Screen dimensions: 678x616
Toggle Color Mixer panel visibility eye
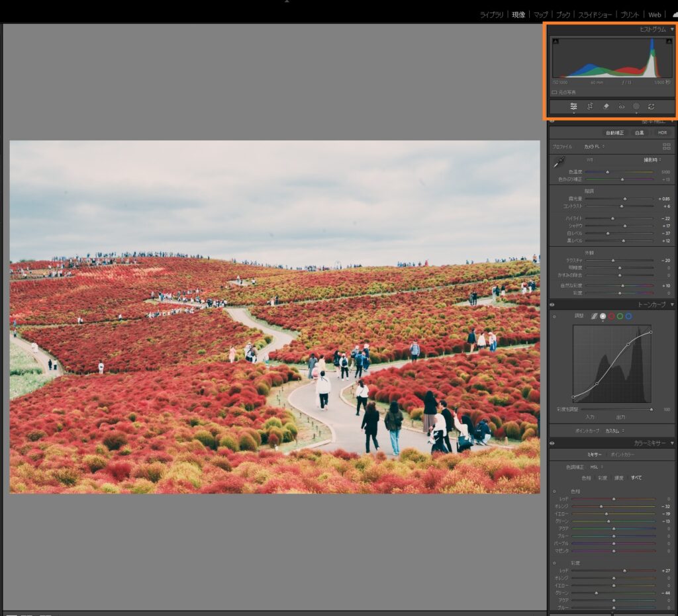coord(552,443)
